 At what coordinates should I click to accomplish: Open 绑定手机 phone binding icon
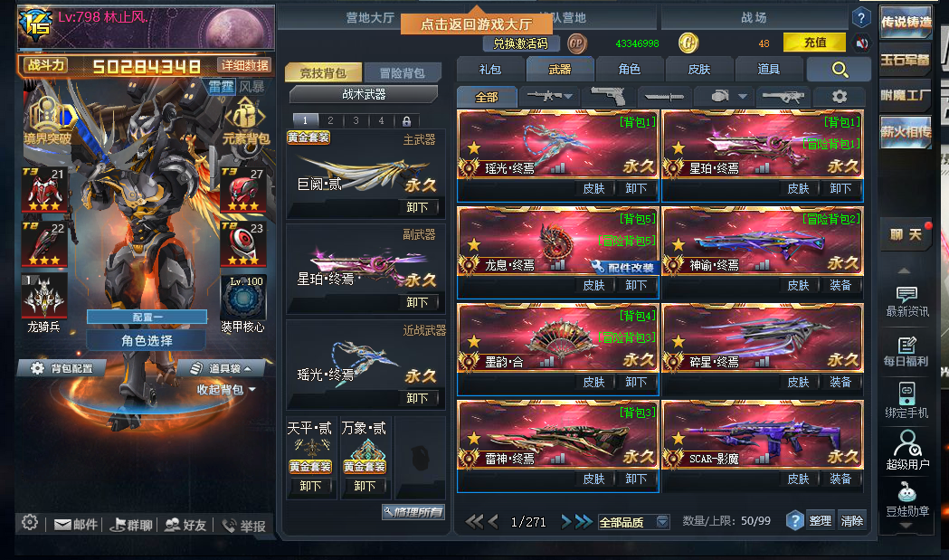click(x=906, y=400)
